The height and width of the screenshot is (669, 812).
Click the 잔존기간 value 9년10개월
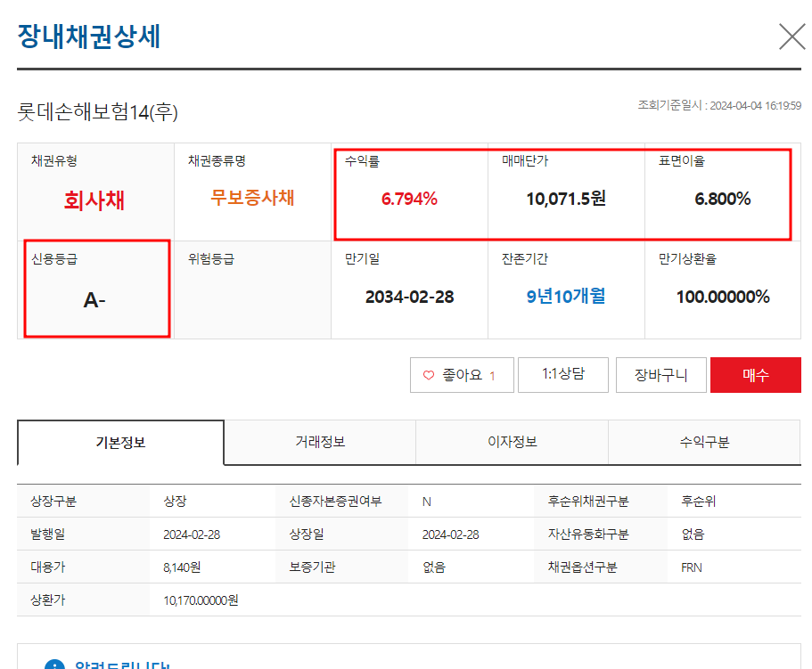coord(566,297)
